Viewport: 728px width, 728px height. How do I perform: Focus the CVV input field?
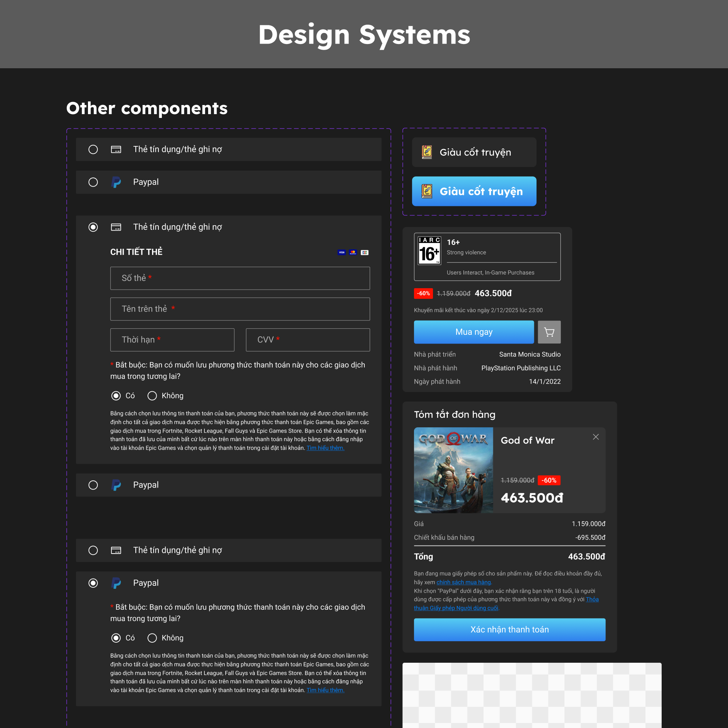point(308,340)
